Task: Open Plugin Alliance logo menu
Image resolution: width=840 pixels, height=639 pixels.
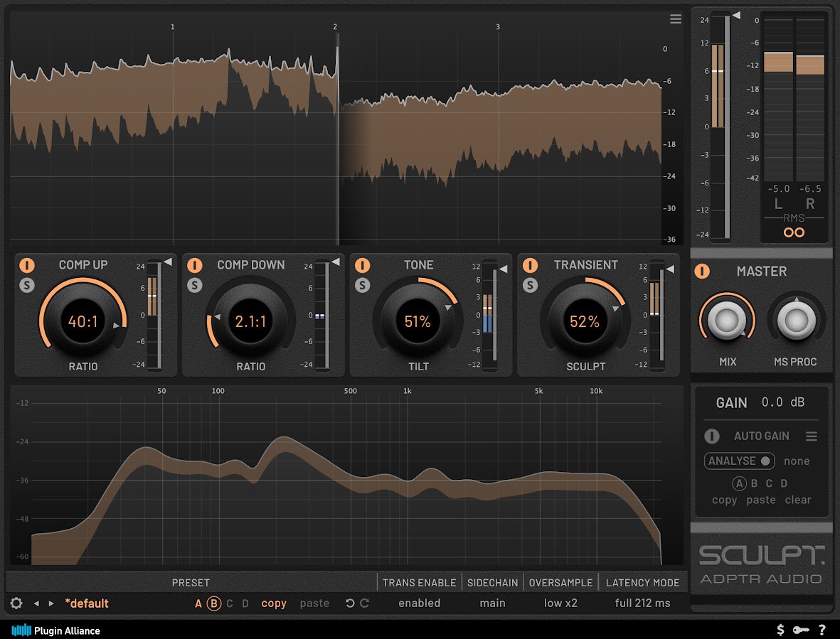Action: pos(55,630)
